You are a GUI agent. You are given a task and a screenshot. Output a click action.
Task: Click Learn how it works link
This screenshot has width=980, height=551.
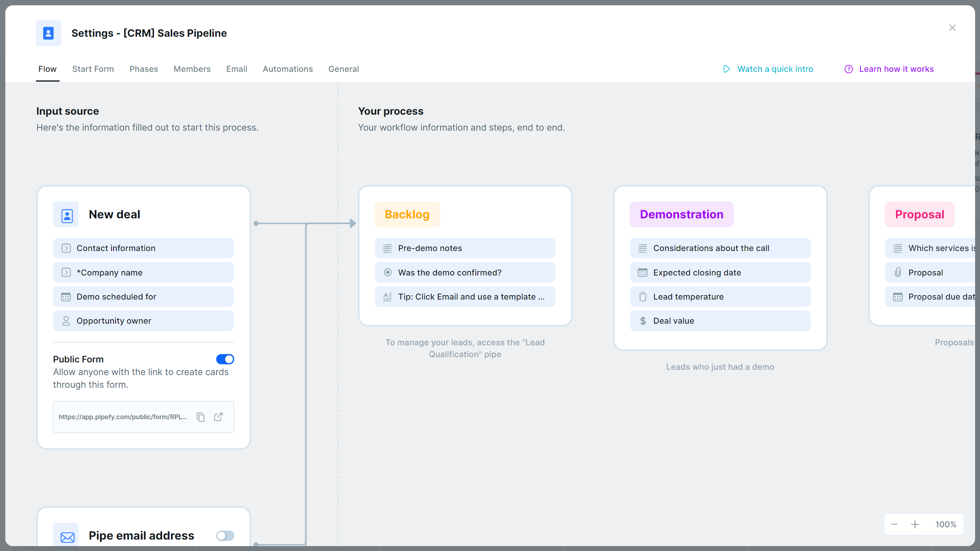(896, 69)
